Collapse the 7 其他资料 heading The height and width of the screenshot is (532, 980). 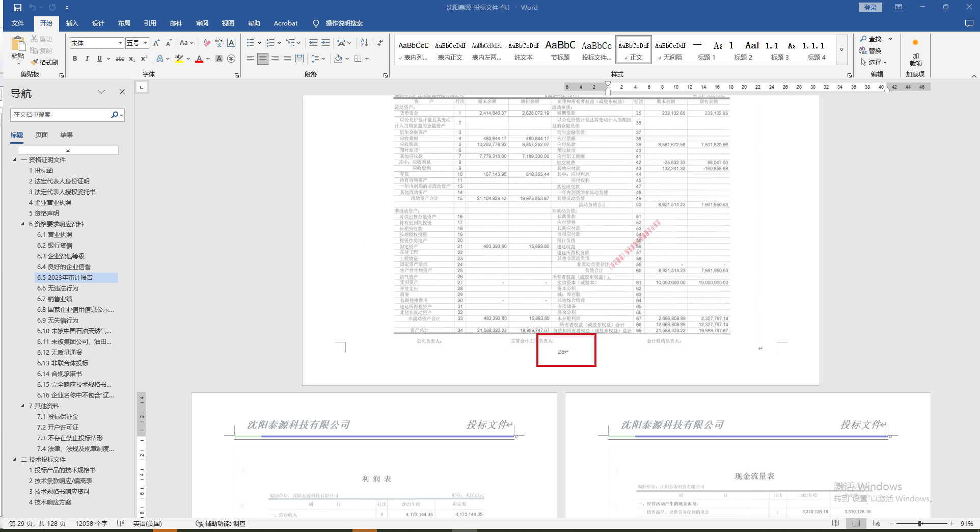tap(23, 406)
